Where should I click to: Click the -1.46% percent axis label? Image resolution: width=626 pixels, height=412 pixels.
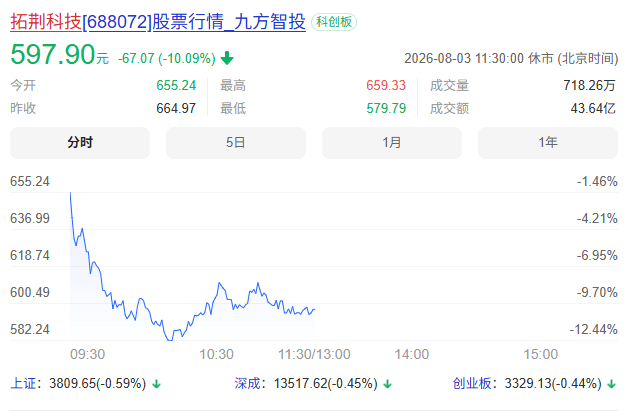pos(597,182)
